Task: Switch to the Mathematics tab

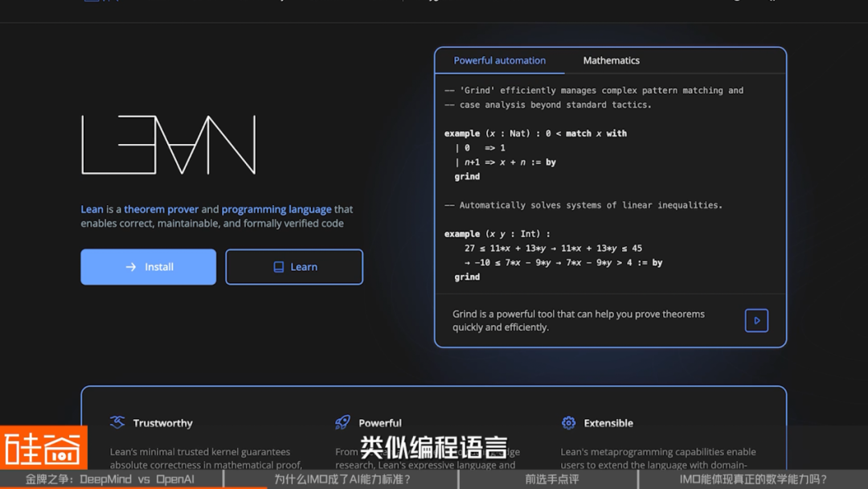Action: pos(611,60)
